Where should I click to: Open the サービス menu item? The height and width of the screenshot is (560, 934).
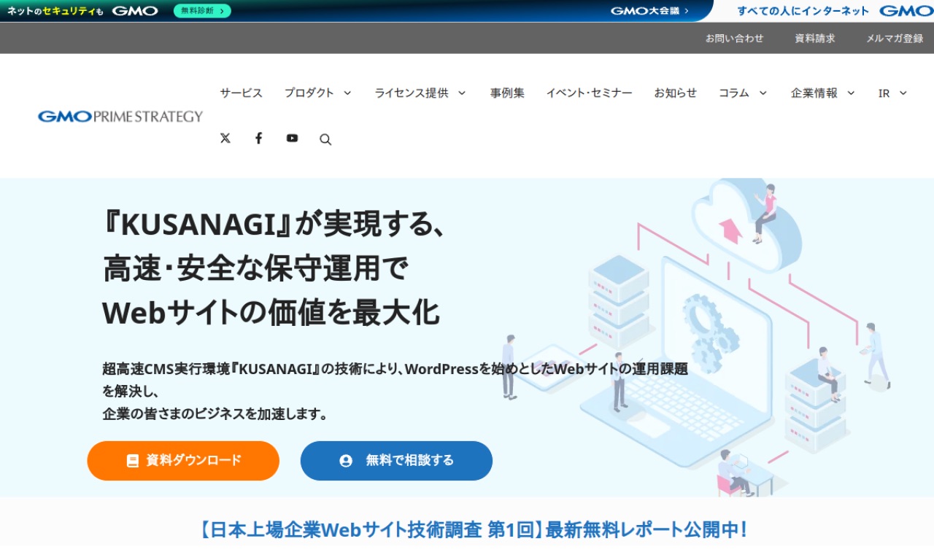tap(242, 93)
